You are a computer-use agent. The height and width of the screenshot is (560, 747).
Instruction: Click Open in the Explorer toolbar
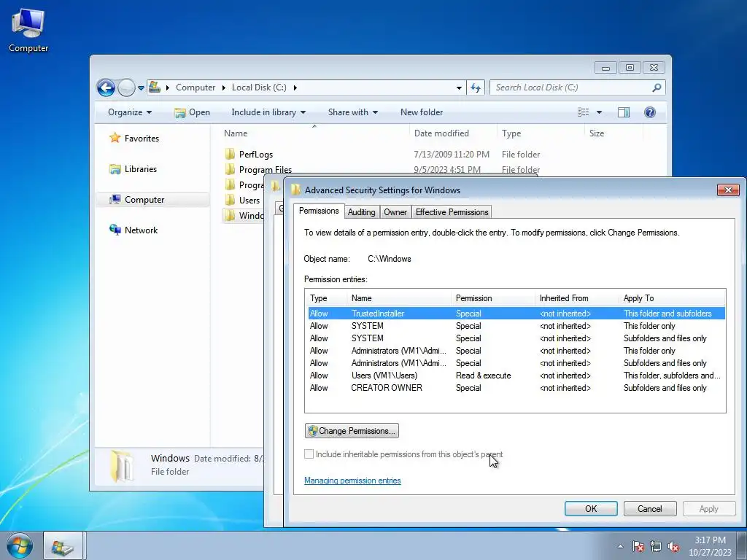pyautogui.click(x=192, y=112)
